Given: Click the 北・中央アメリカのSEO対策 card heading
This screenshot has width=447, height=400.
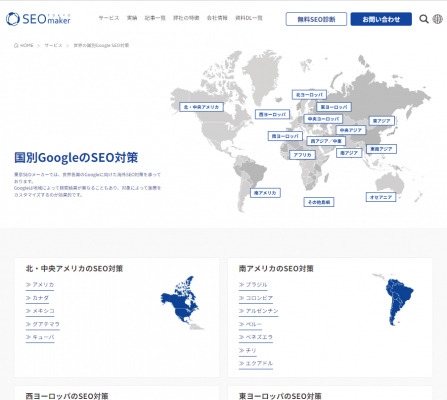Looking at the screenshot, I should 74,268.
